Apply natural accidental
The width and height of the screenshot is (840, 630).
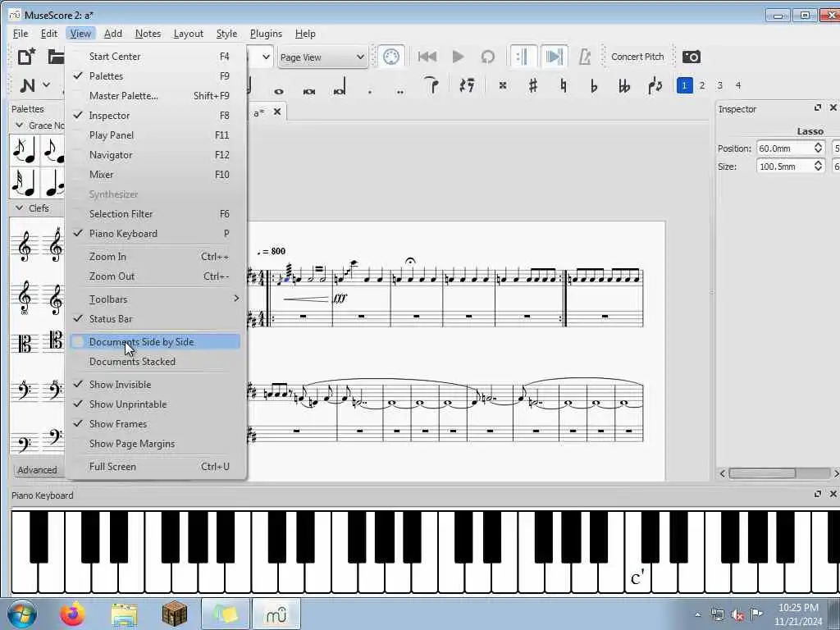[563, 85]
